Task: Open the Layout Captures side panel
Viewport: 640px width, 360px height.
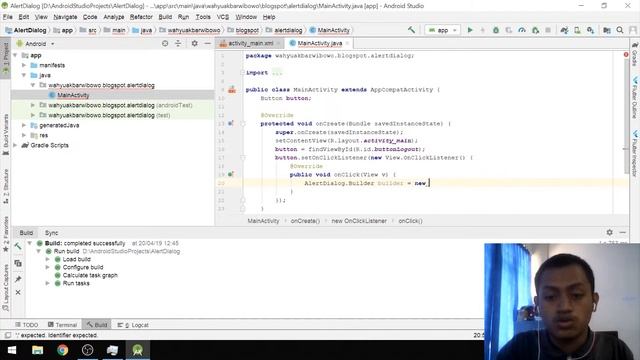Action: click(6, 288)
